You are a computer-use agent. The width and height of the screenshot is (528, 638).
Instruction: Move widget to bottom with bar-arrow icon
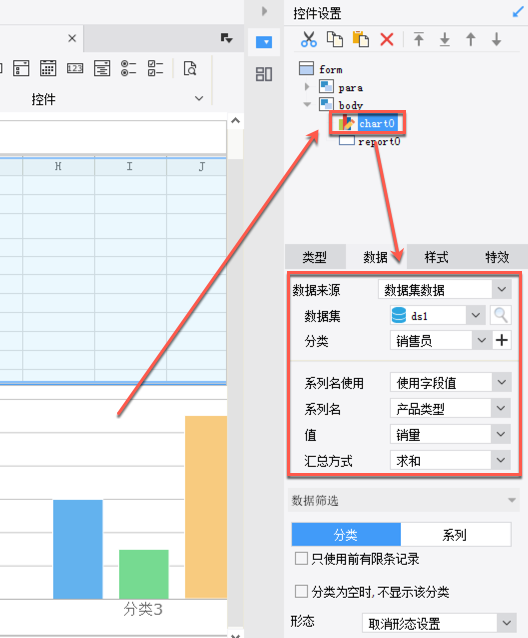445,39
